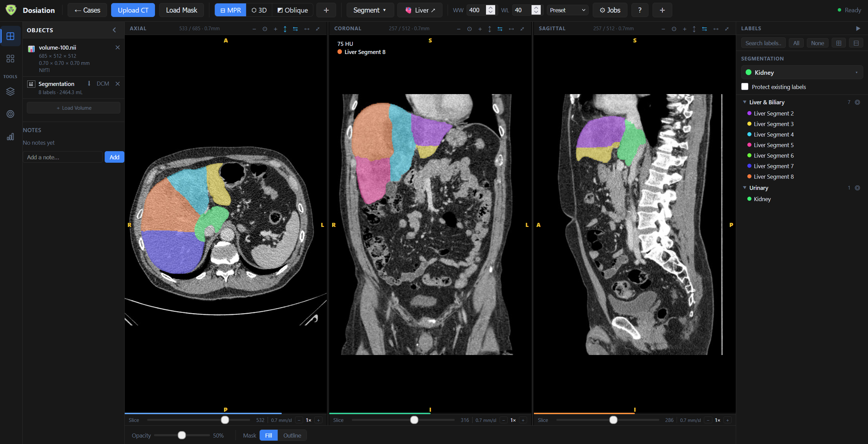Click the Upload CT button
868x444 pixels.
tap(133, 10)
